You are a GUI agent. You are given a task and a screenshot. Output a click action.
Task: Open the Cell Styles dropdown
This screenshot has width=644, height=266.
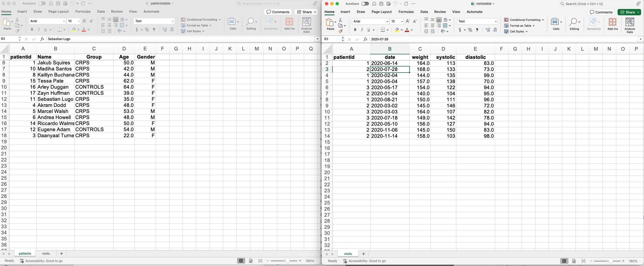(x=193, y=31)
